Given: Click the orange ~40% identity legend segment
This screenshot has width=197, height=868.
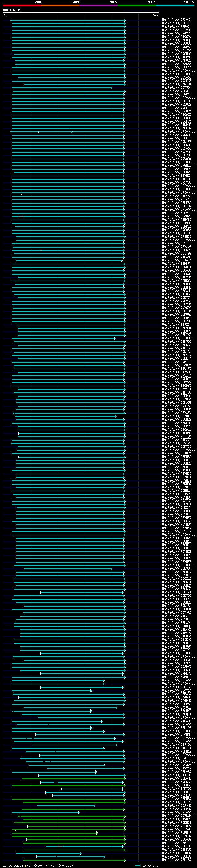Looking at the screenshot, I should pos(60,6).
